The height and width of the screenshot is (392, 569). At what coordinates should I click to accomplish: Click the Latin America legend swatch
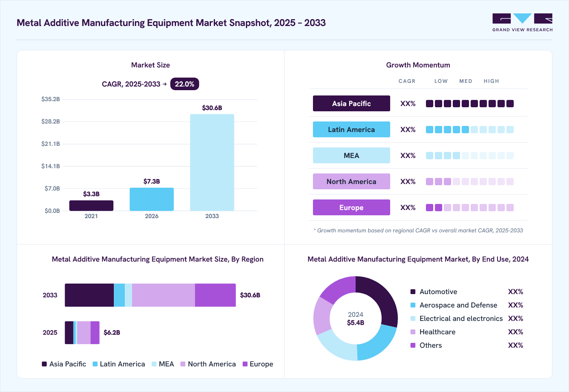[95, 364]
